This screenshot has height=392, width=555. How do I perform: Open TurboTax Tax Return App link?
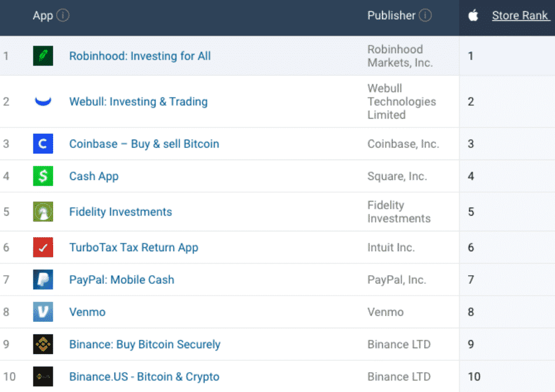tap(133, 248)
